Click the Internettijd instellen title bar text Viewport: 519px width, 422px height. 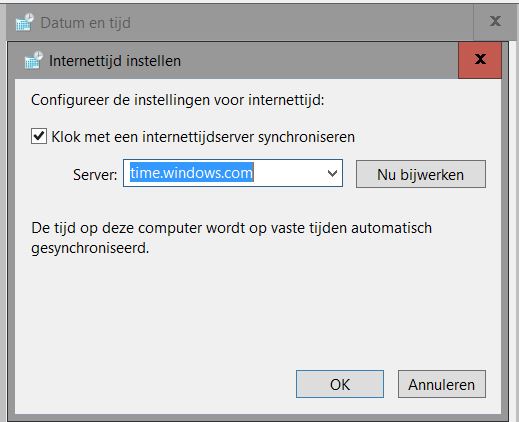pyautogui.click(x=115, y=61)
